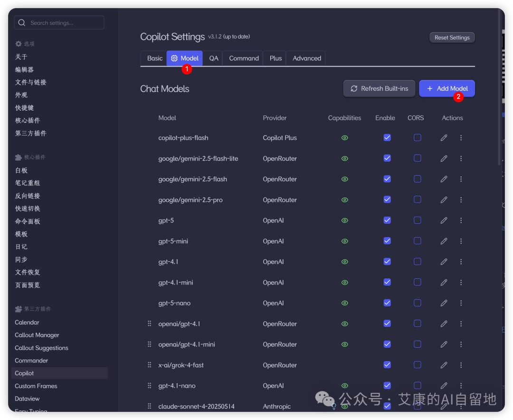
Task: Enable CORS for x-ai/grok-4-fast
Action: click(x=417, y=364)
